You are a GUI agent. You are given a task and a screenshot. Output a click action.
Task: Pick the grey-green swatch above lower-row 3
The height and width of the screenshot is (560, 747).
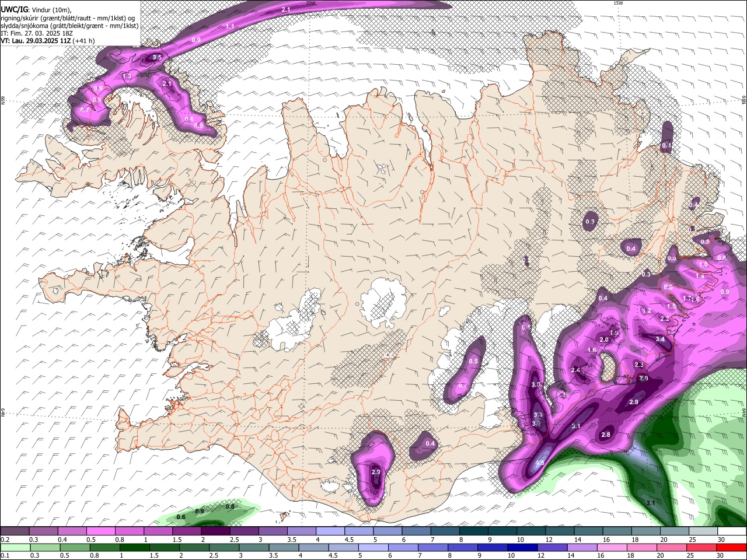[x=254, y=547]
